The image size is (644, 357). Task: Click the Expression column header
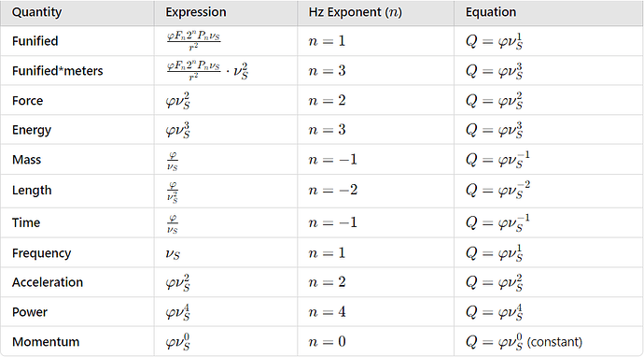click(x=196, y=12)
